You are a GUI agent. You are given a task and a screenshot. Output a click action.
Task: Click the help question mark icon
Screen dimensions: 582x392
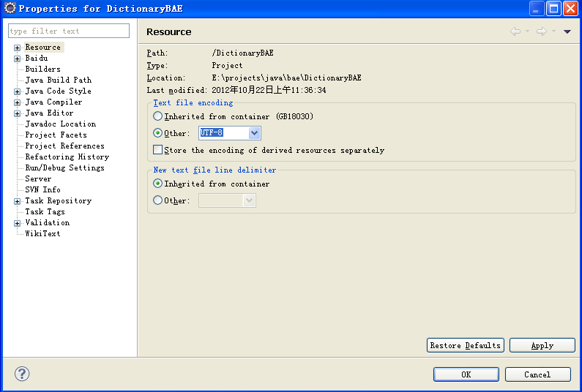coord(22,374)
